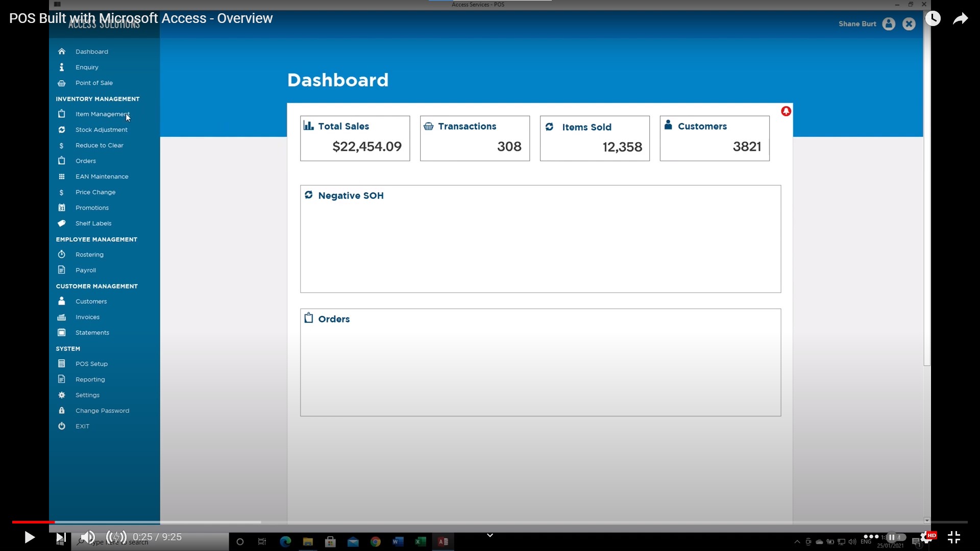The height and width of the screenshot is (551, 980).
Task: Click the INVENTORY MANAGEMENT section header
Action: pos(97,99)
